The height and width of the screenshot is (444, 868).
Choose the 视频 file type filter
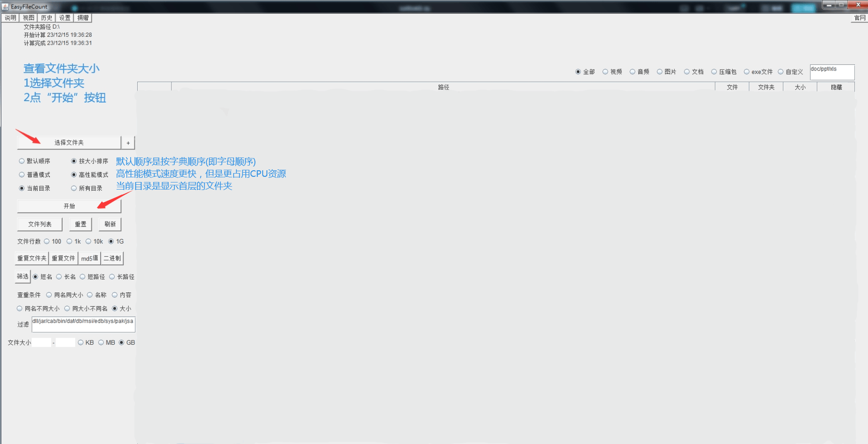(605, 72)
